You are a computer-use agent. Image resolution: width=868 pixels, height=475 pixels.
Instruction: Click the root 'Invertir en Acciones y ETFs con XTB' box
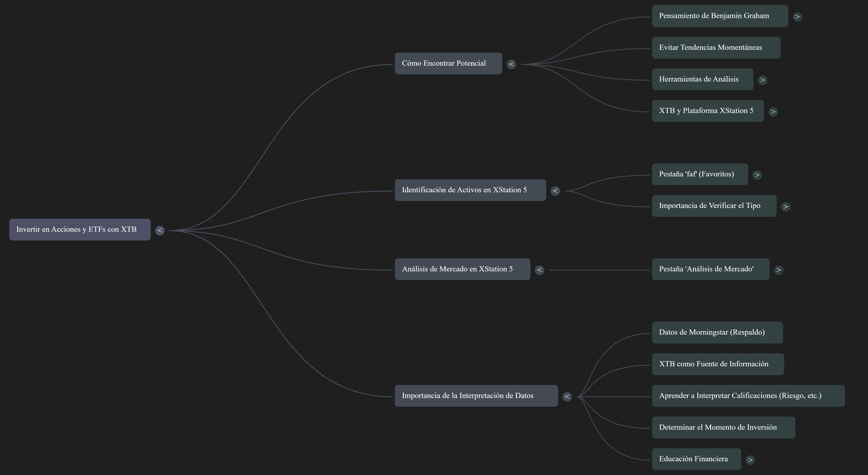click(x=80, y=230)
